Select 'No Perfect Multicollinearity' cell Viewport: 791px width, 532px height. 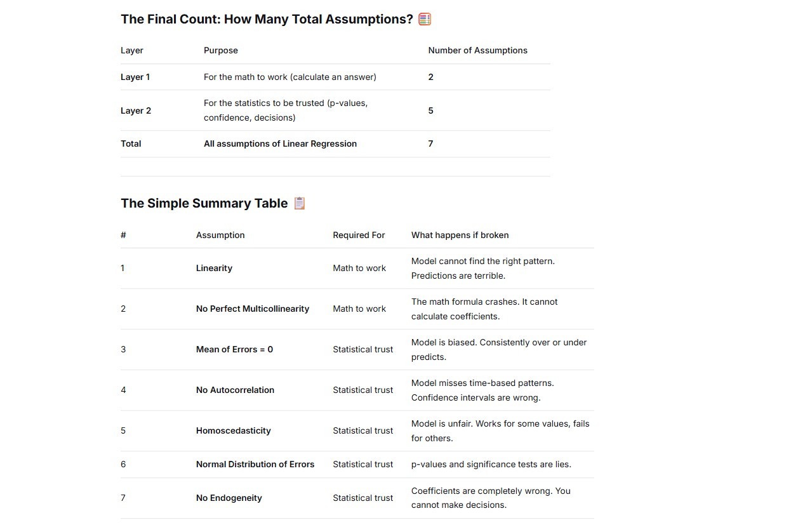tap(253, 309)
